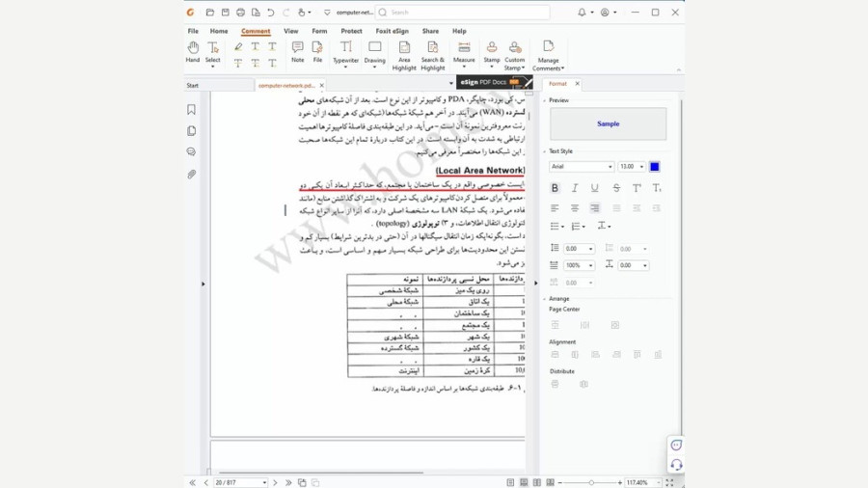The image size is (868, 488).
Task: Open the AI assistant chat icon
Action: tap(676, 445)
